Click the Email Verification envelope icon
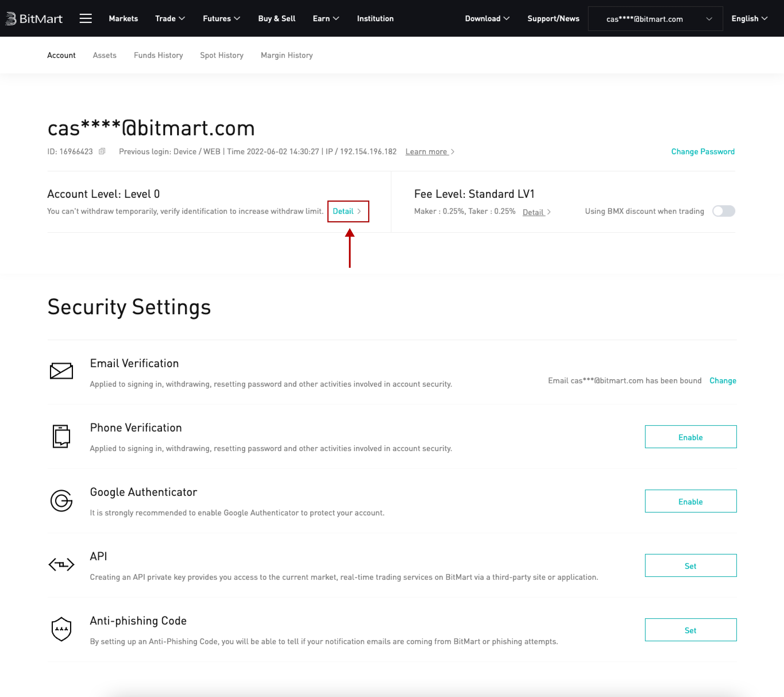The image size is (784, 697). pos(61,371)
